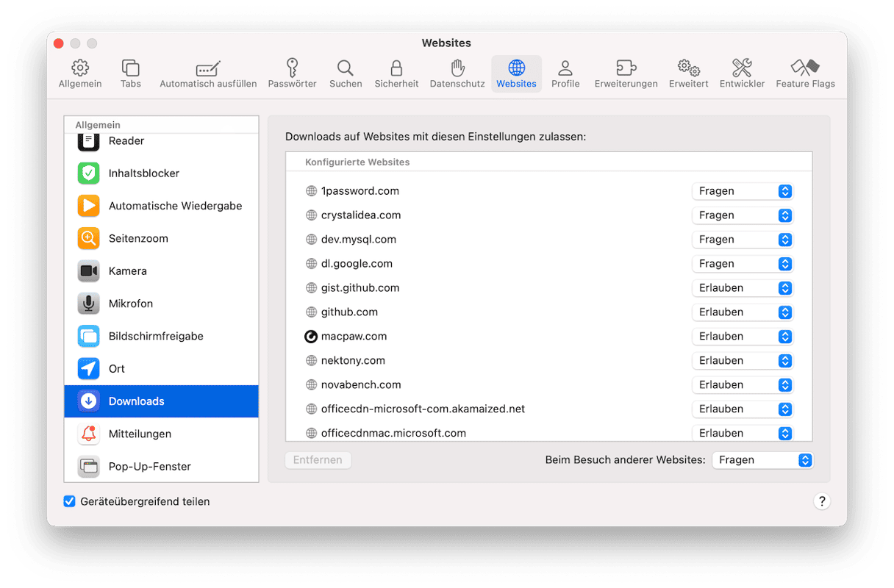Image resolution: width=894 pixels, height=588 pixels.
Task: Click the Inhaltsblocker shield icon
Action: click(89, 173)
